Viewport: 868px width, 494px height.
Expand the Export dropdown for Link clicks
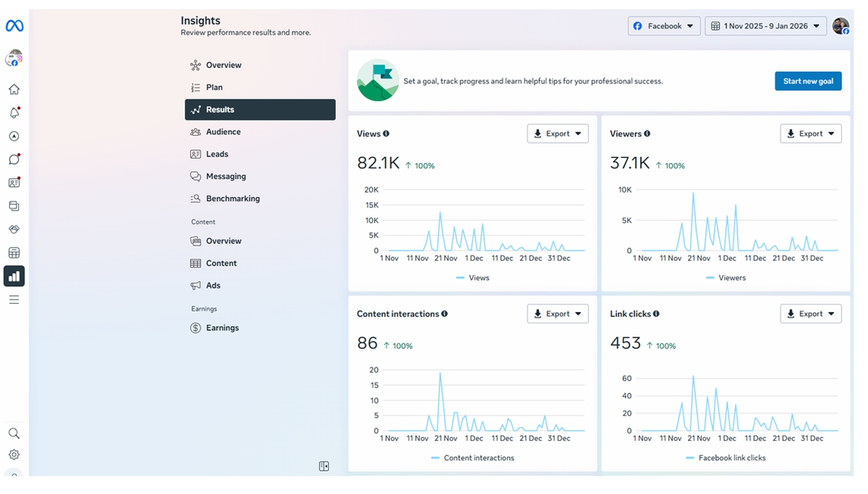810,314
